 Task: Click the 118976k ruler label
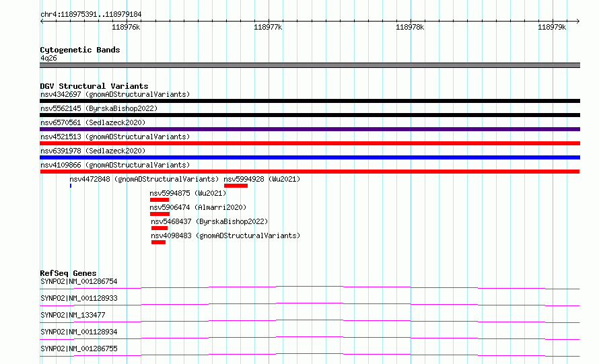pos(126,27)
